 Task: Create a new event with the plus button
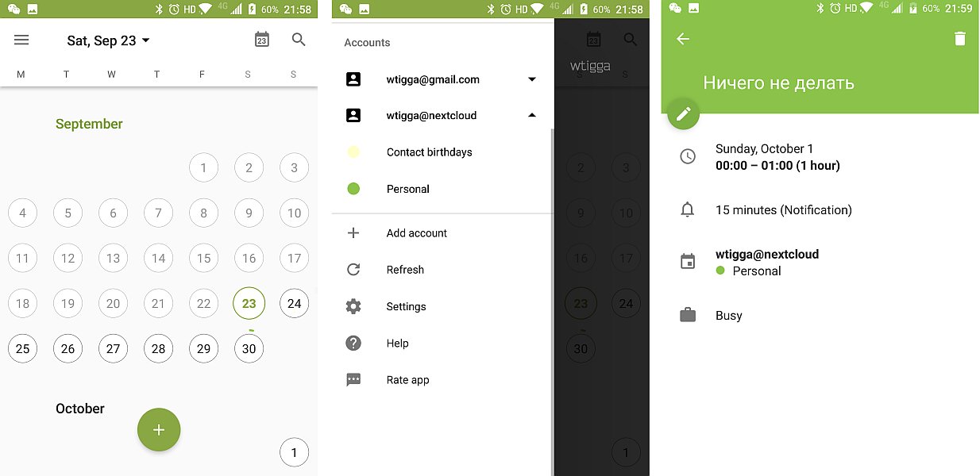tap(159, 429)
